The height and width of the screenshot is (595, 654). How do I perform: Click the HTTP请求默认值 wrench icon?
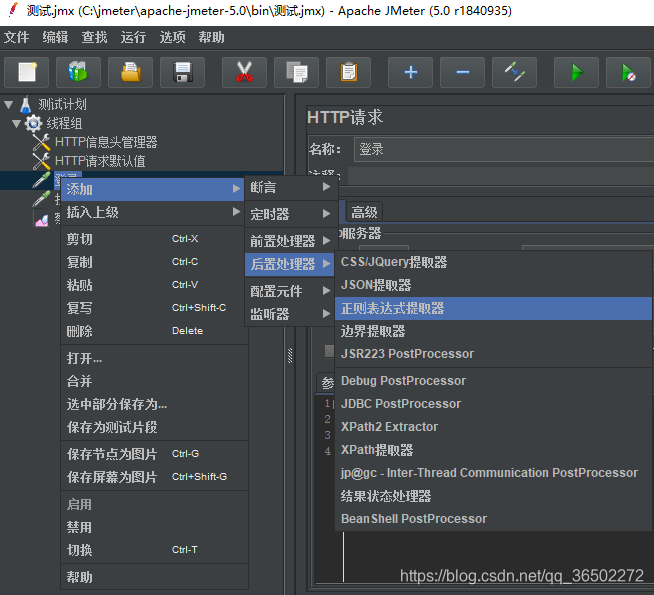[41, 161]
